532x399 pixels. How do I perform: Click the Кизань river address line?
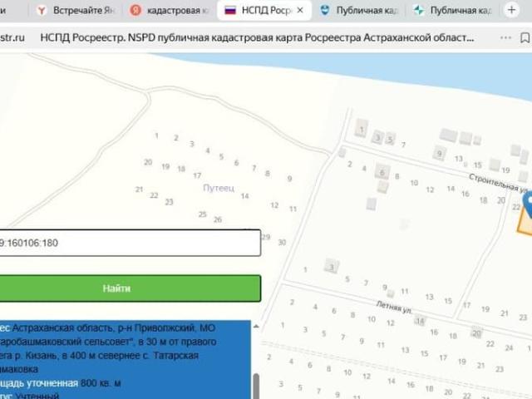tap(100, 356)
